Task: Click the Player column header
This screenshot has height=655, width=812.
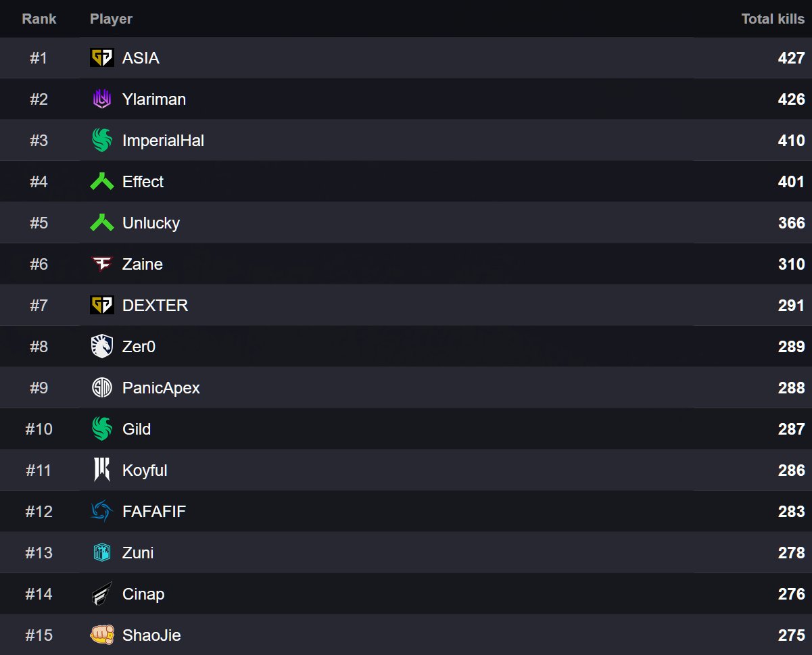Action: point(111,19)
